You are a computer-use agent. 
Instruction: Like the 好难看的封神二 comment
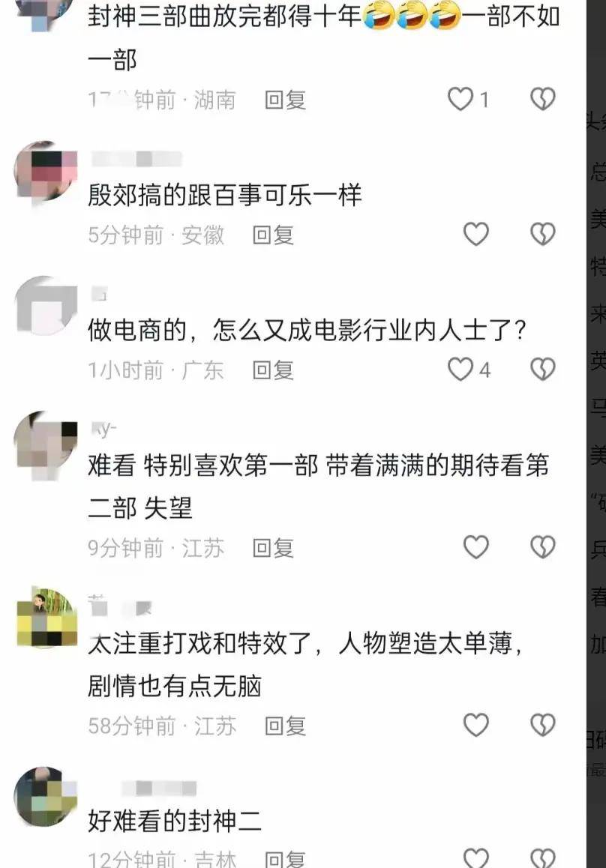click(475, 858)
